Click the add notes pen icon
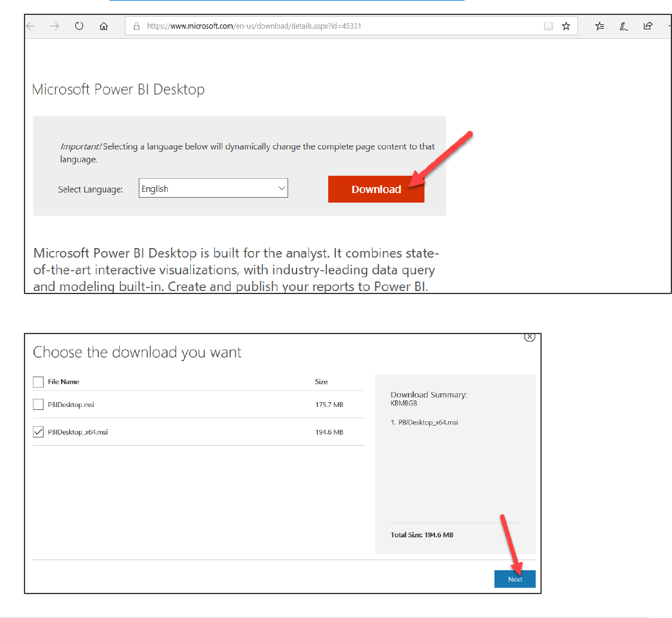The height and width of the screenshot is (618, 672). pos(624,26)
